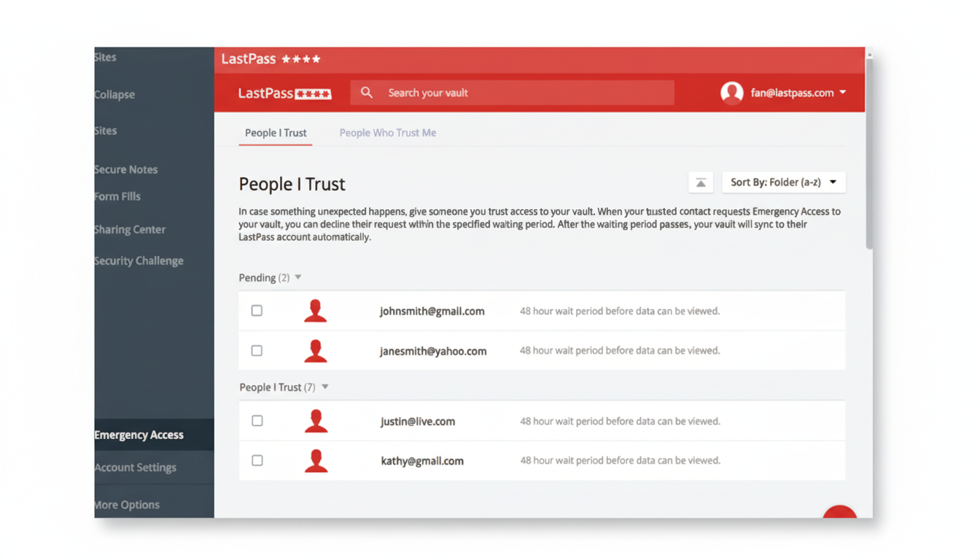Click the vertical scrollbar thumb

point(868,153)
